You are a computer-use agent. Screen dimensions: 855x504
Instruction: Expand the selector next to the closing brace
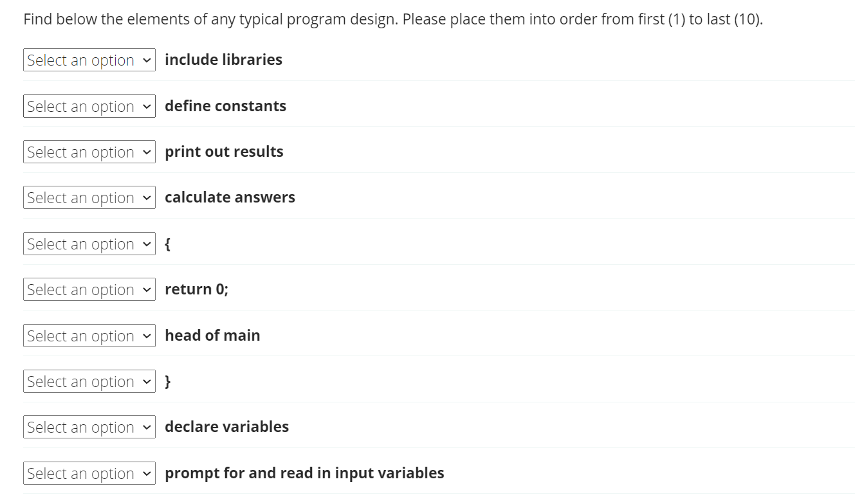click(x=89, y=381)
